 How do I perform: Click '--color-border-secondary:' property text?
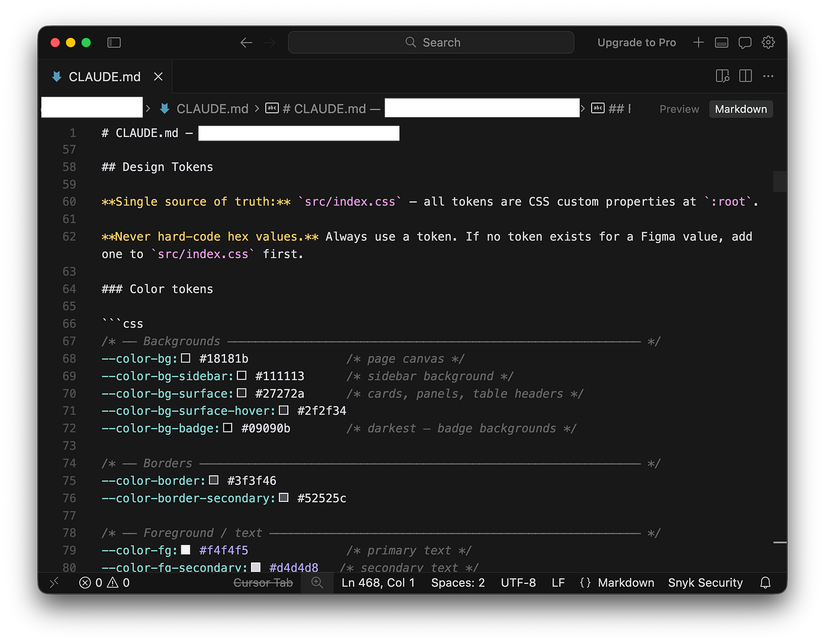click(x=189, y=498)
